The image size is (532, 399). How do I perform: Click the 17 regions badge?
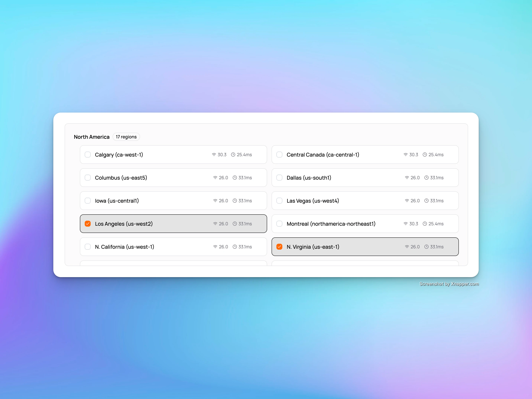coord(126,137)
